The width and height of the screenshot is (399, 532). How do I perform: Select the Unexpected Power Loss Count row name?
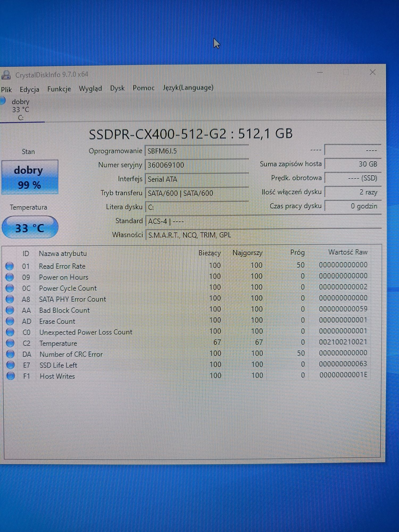(x=86, y=332)
